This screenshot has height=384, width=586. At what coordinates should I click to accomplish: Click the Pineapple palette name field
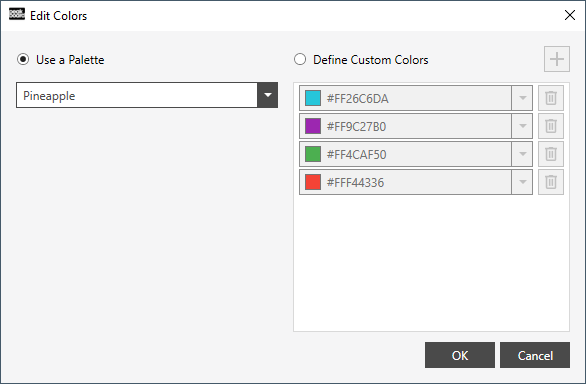137,95
